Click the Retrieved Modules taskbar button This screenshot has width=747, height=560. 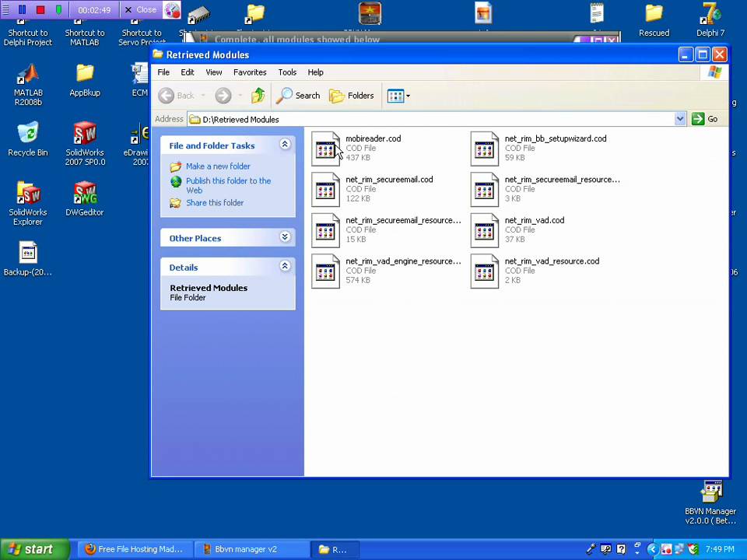334,550
